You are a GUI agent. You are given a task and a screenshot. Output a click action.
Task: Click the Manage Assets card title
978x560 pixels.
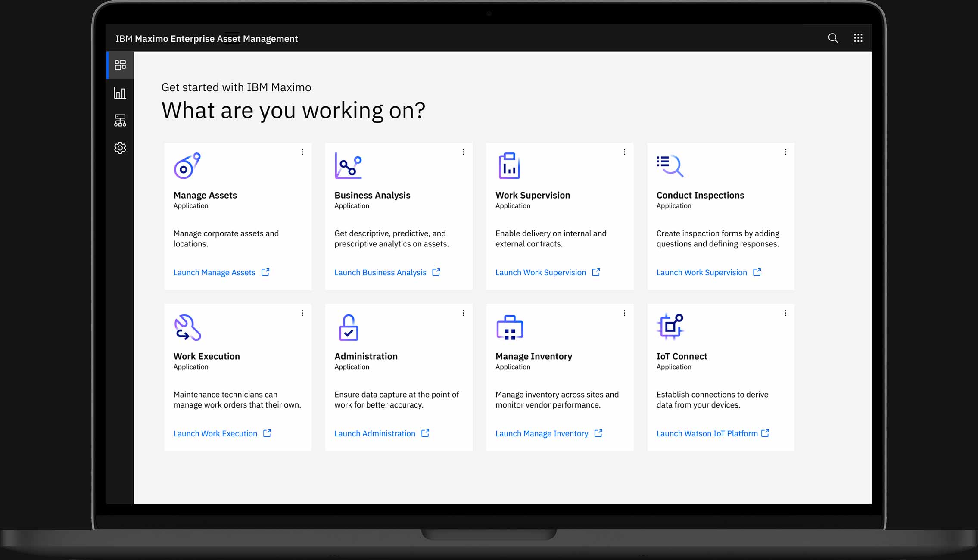tap(205, 195)
